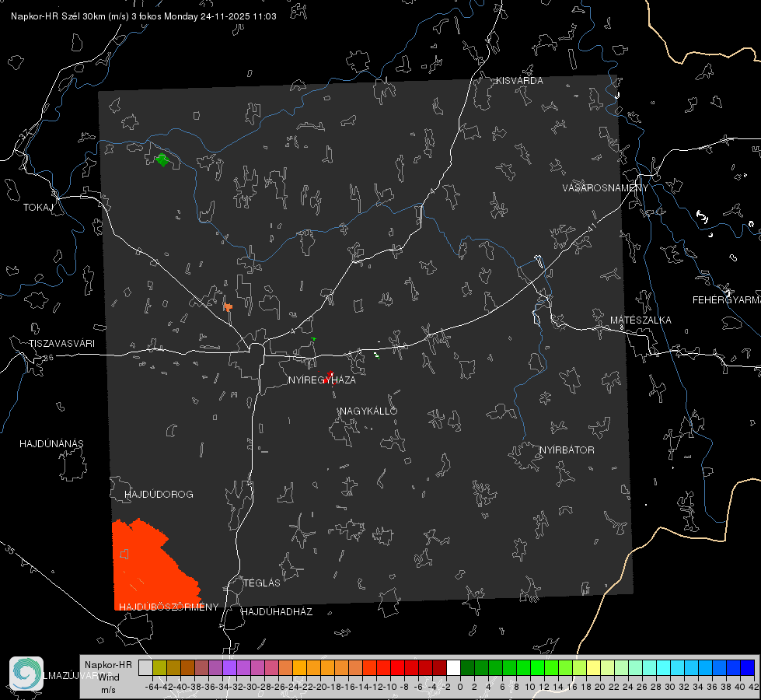Click the Wind label in the legend

pos(109,677)
